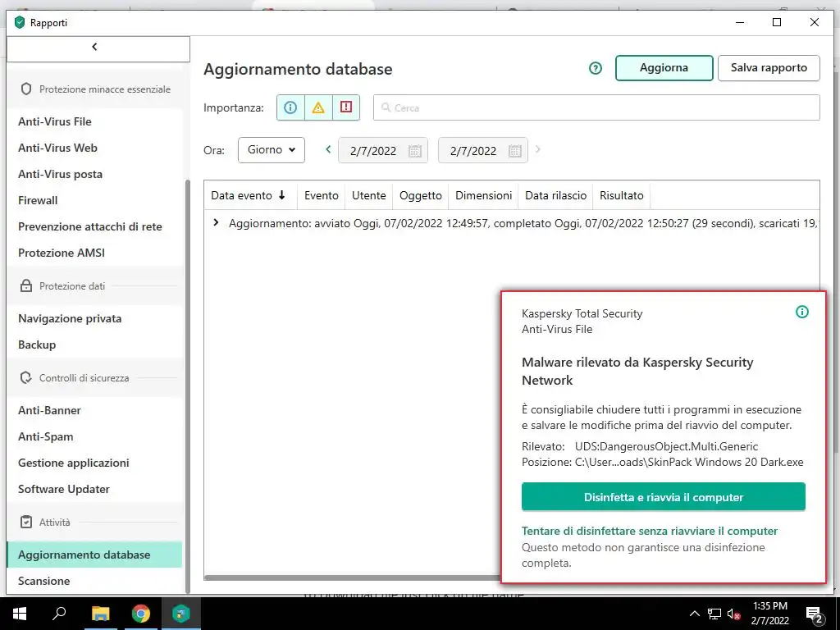Open the Windows Start menu
The width and height of the screenshot is (840, 630).
[20, 614]
